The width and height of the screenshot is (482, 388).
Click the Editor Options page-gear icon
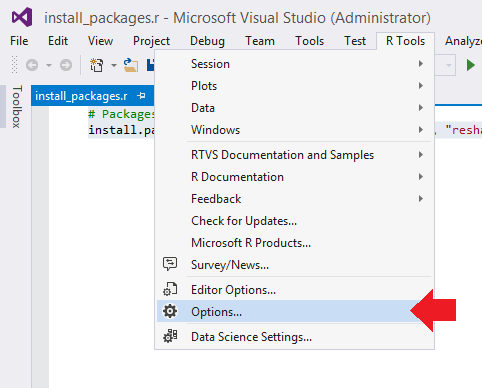tap(170, 289)
